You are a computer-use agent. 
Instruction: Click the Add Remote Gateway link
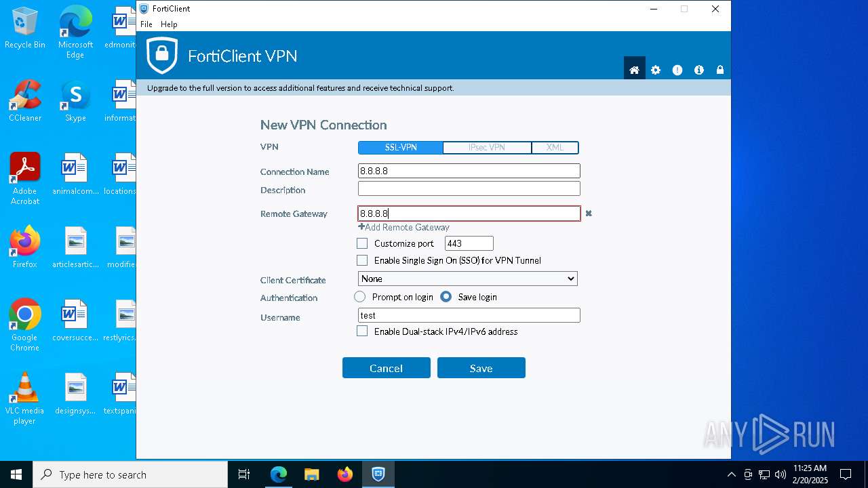(x=404, y=227)
